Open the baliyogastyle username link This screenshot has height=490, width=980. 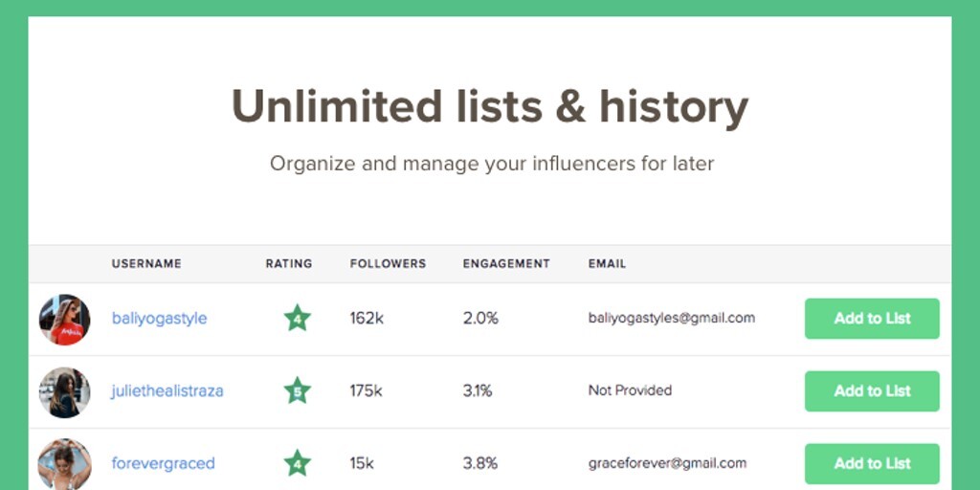[x=159, y=319]
